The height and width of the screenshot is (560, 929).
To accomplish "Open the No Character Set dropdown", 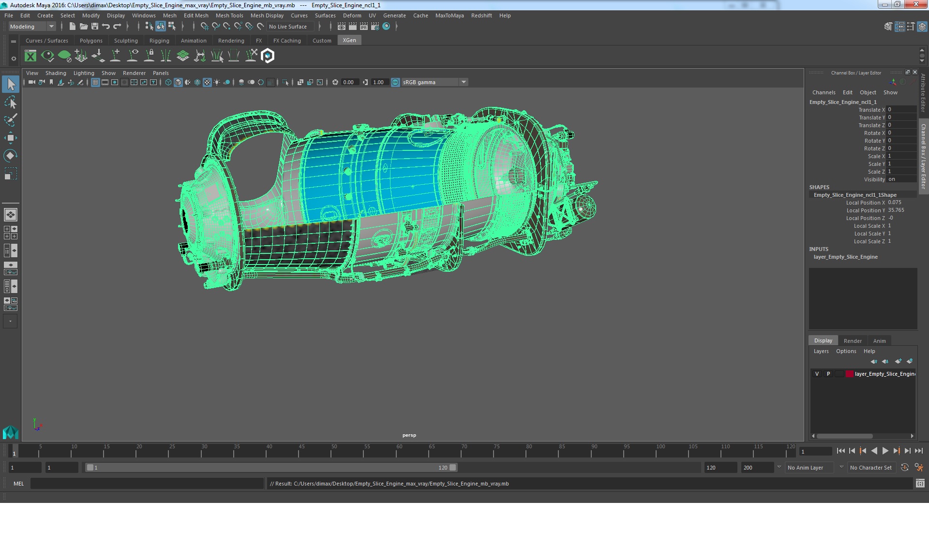I will click(x=872, y=468).
